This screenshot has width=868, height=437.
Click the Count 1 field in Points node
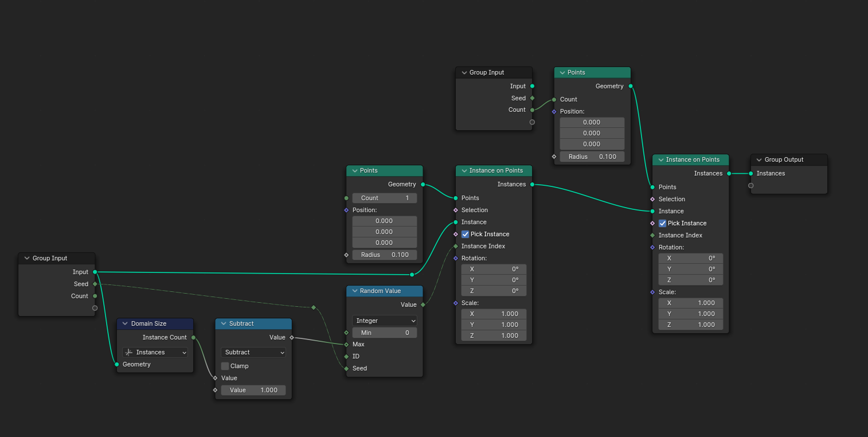385,198
